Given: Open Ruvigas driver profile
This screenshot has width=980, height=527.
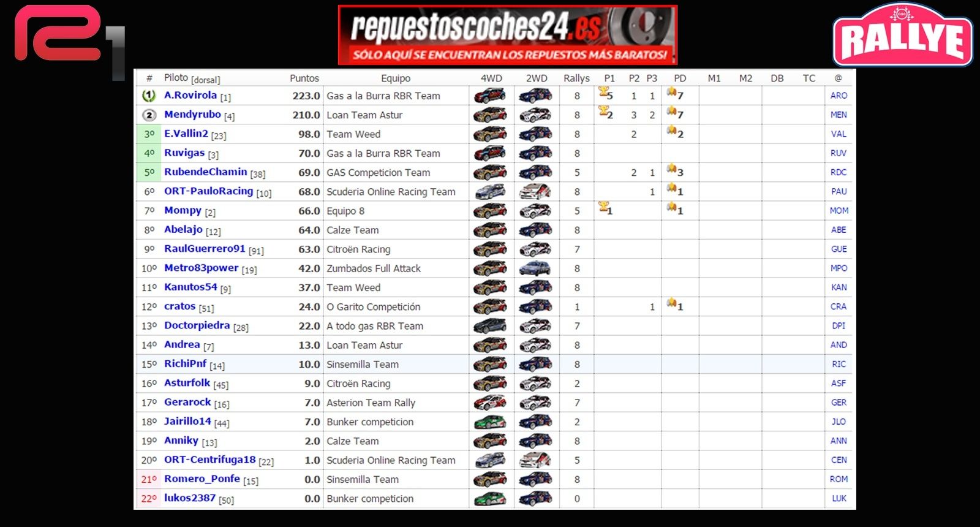Looking at the screenshot, I should click(184, 153).
